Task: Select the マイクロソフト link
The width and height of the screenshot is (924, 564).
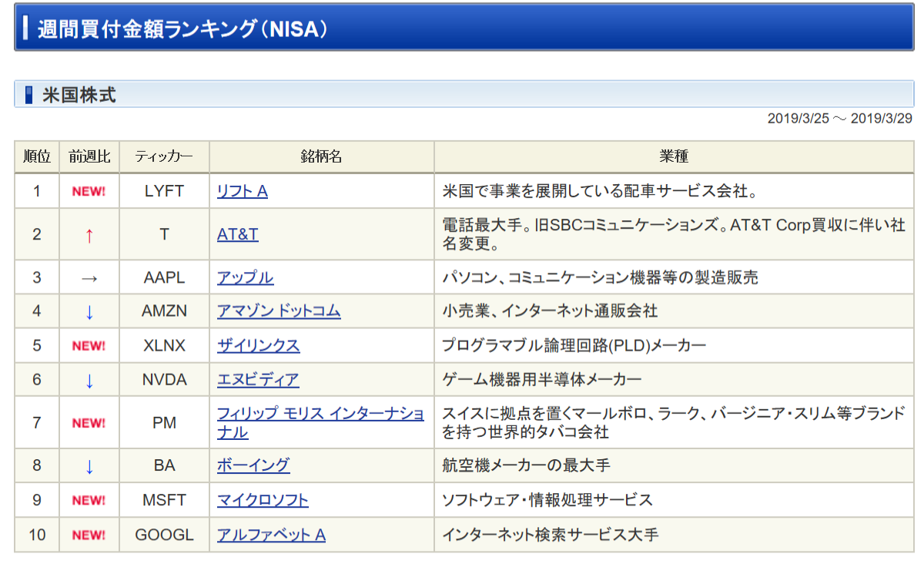Action: coord(263,500)
